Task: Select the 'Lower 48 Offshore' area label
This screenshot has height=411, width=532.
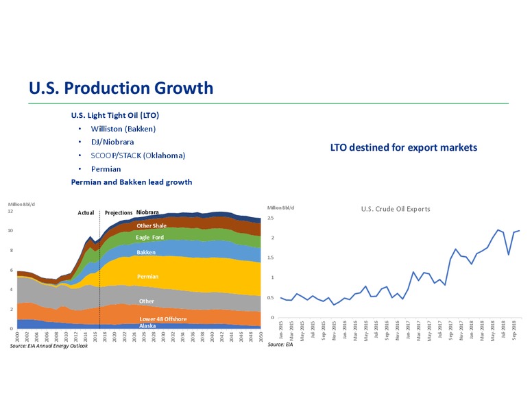Action: 163,319
